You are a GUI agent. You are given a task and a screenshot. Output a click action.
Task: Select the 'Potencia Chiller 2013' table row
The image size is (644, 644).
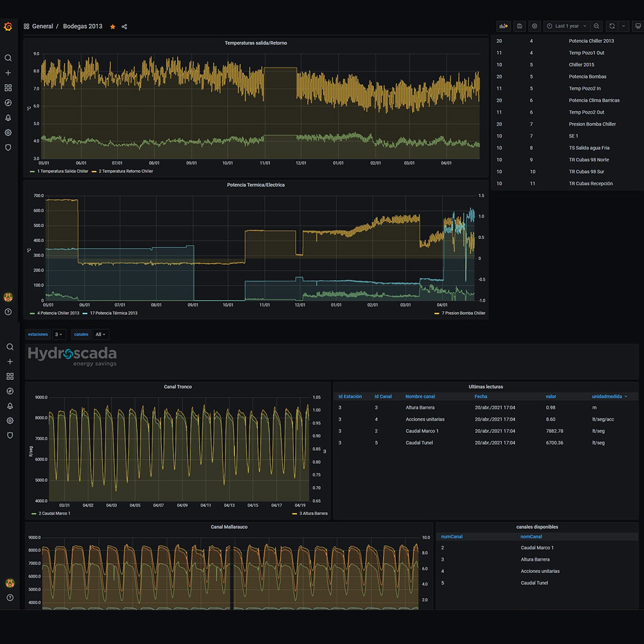(567, 41)
